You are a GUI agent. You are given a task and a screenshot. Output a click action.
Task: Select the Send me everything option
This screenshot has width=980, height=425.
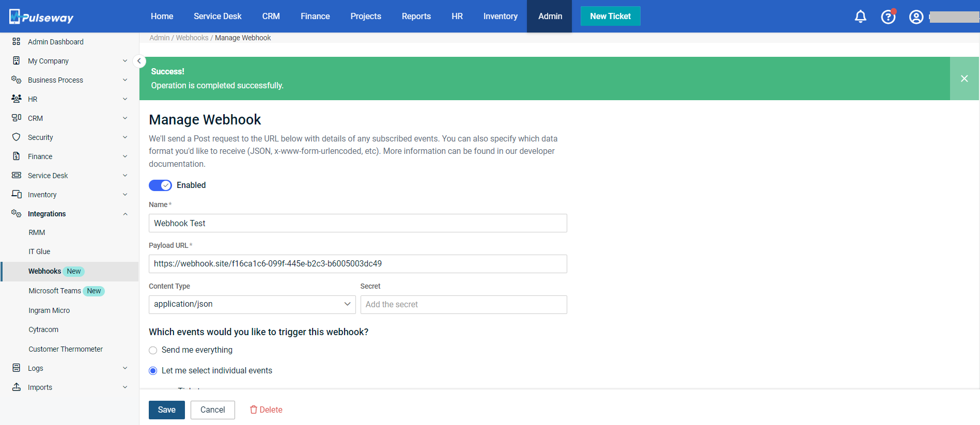coord(153,351)
